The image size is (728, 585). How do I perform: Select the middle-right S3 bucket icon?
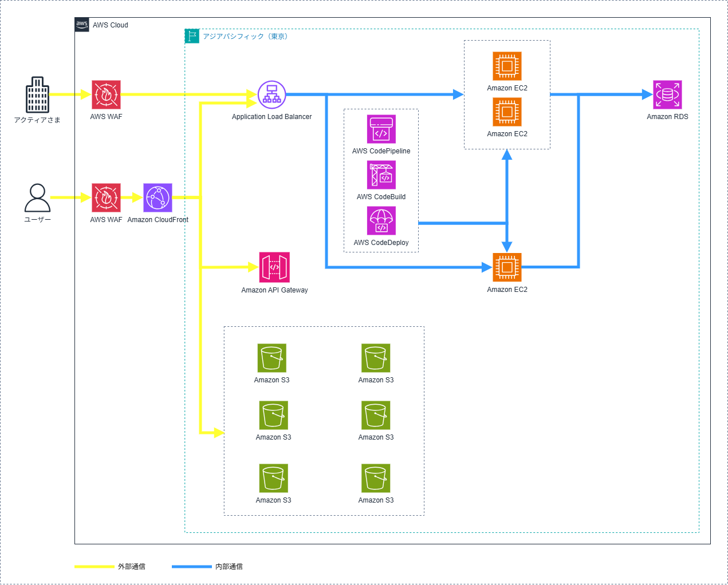point(376,415)
